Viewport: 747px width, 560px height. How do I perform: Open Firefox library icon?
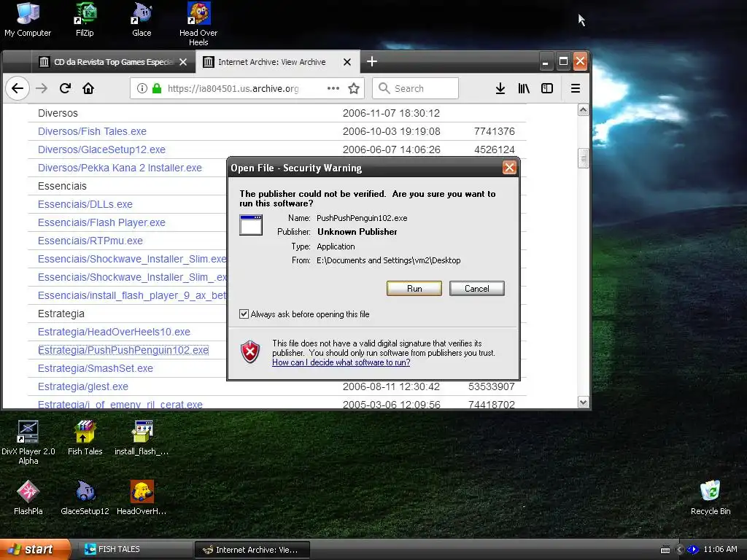[x=524, y=88]
